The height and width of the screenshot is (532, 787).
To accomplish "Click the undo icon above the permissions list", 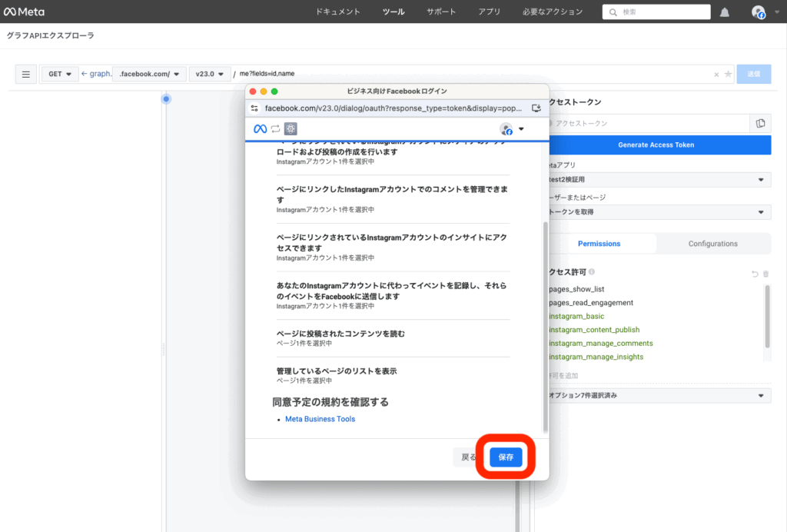I will tap(755, 274).
